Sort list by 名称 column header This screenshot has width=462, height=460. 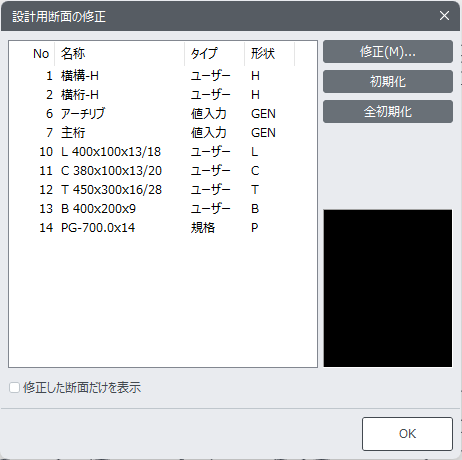point(120,53)
